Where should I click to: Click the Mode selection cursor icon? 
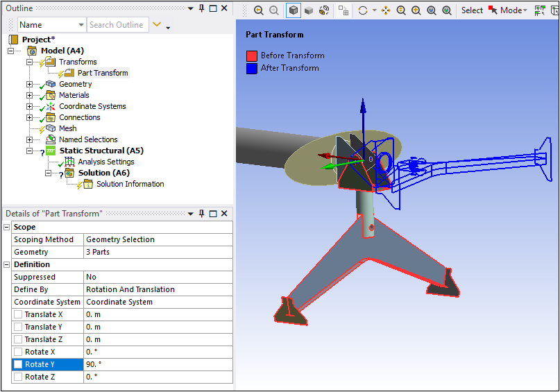pos(493,10)
